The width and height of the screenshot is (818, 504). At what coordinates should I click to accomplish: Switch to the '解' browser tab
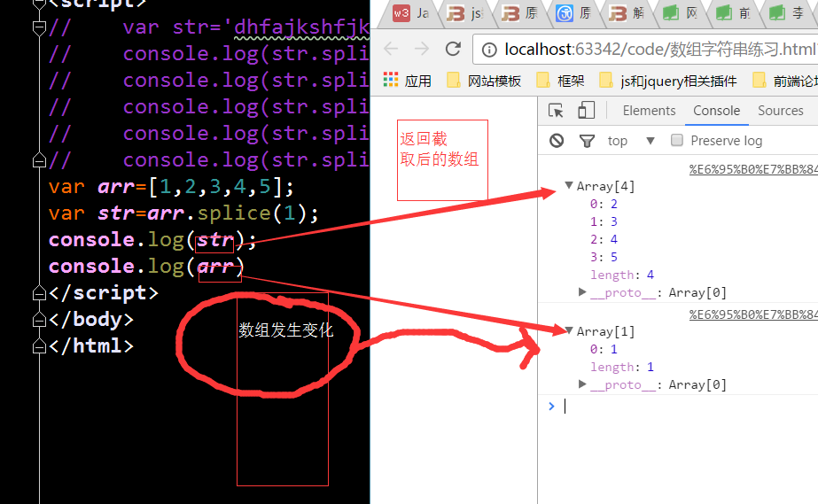pyautogui.click(x=627, y=13)
